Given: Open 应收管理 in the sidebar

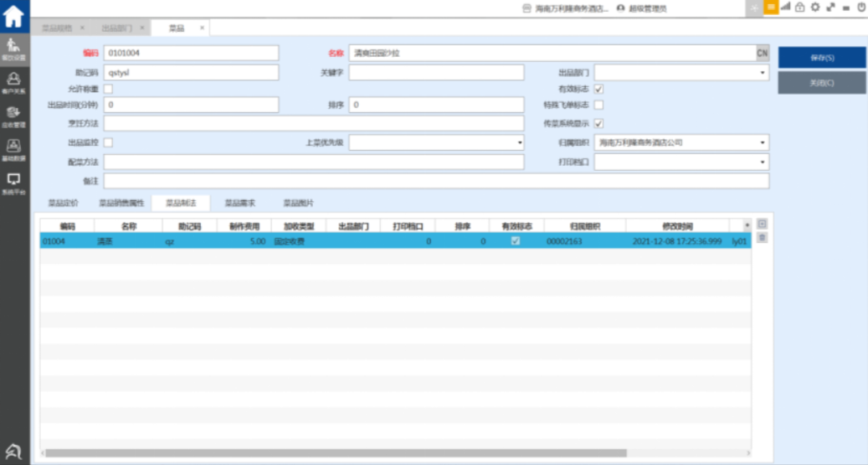Looking at the screenshot, I should click(x=14, y=116).
